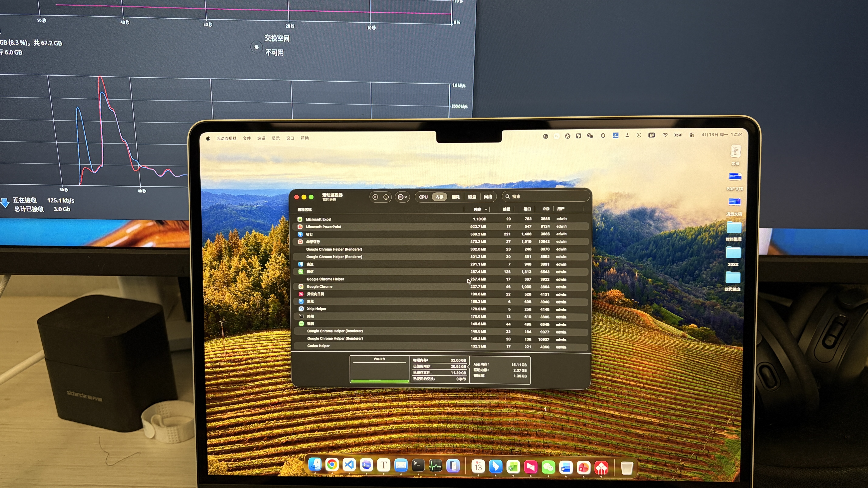This screenshot has height=488, width=868.
Task: Click the Wi-Fi status icon in the menu bar
Action: click(665, 135)
